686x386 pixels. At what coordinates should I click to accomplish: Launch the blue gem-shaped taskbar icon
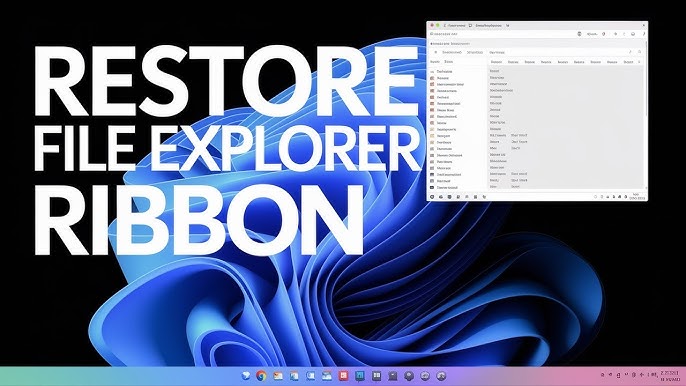245,375
